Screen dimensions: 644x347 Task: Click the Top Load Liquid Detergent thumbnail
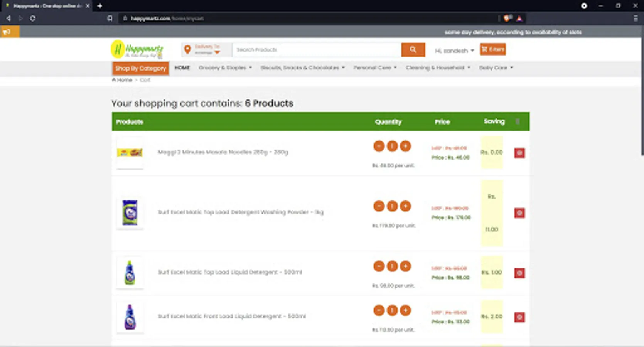coord(130,273)
